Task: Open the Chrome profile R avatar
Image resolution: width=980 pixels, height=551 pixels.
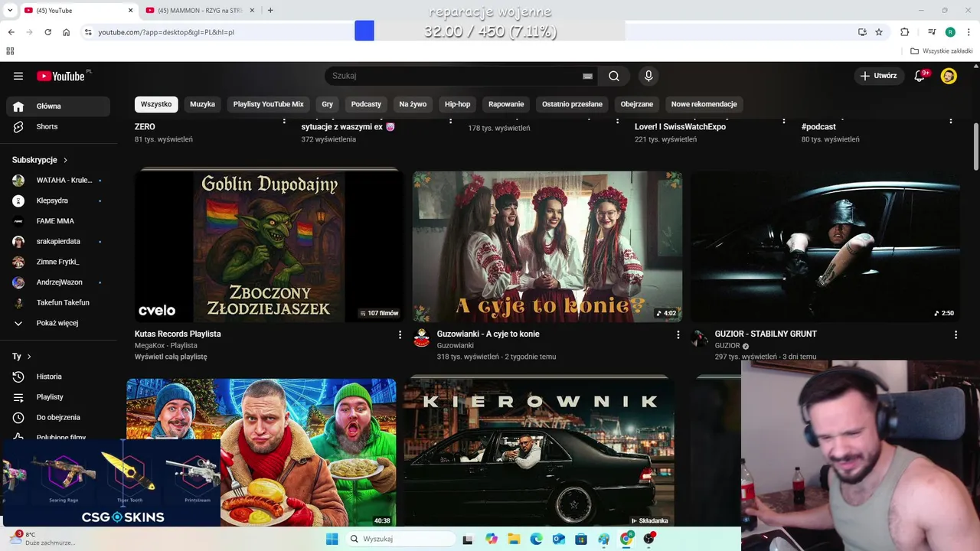Action: click(950, 32)
